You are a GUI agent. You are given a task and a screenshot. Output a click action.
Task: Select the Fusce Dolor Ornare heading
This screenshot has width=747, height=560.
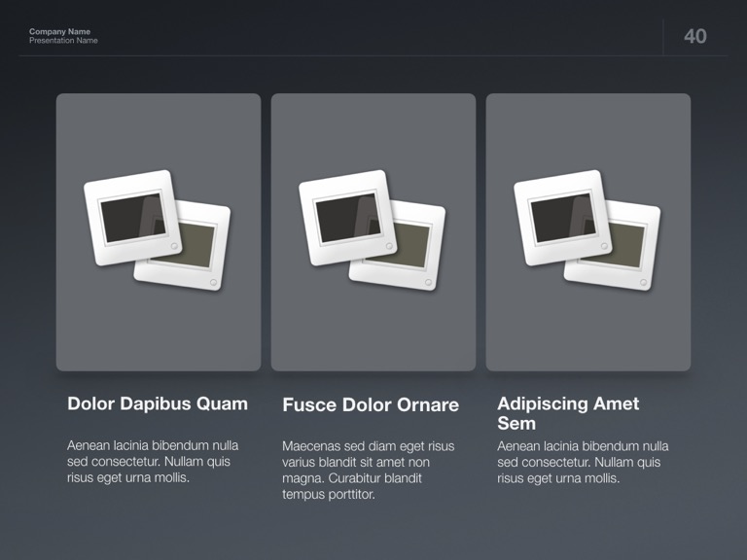[x=371, y=404]
